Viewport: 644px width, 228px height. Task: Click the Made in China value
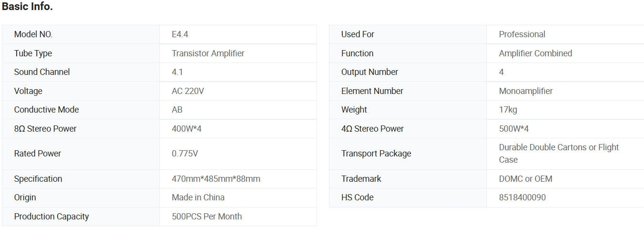click(x=198, y=197)
